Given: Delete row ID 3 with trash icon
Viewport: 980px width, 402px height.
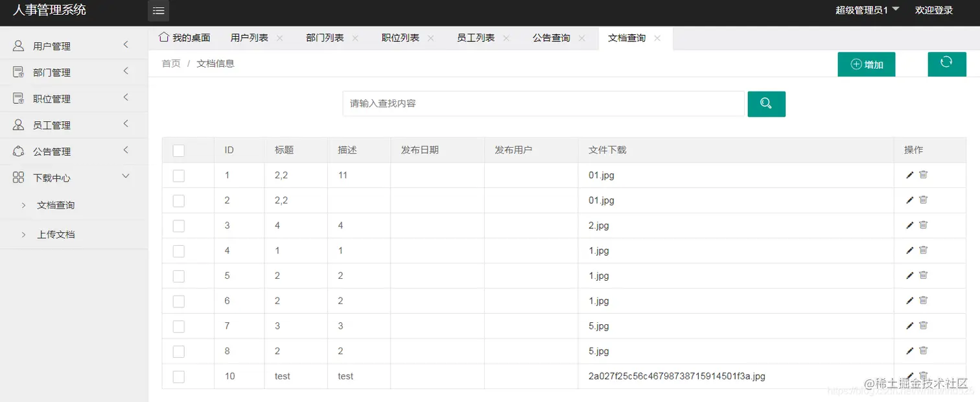Looking at the screenshot, I should pyautogui.click(x=924, y=225).
